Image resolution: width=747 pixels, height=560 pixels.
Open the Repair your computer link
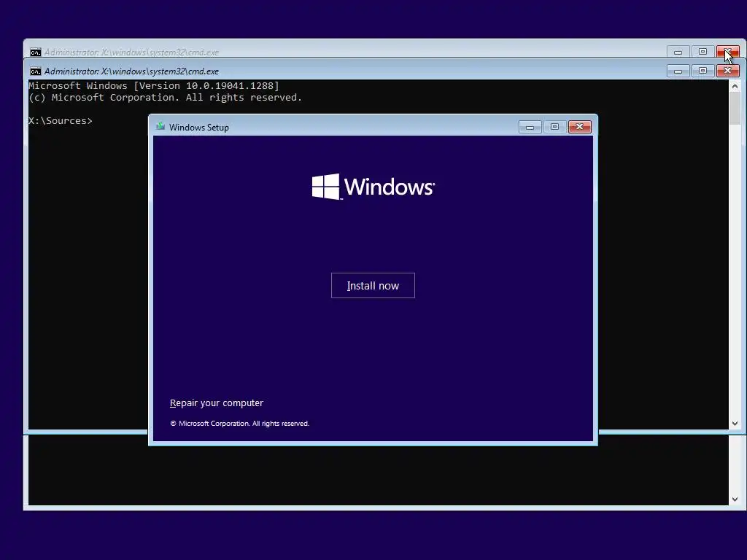pyautogui.click(x=216, y=402)
